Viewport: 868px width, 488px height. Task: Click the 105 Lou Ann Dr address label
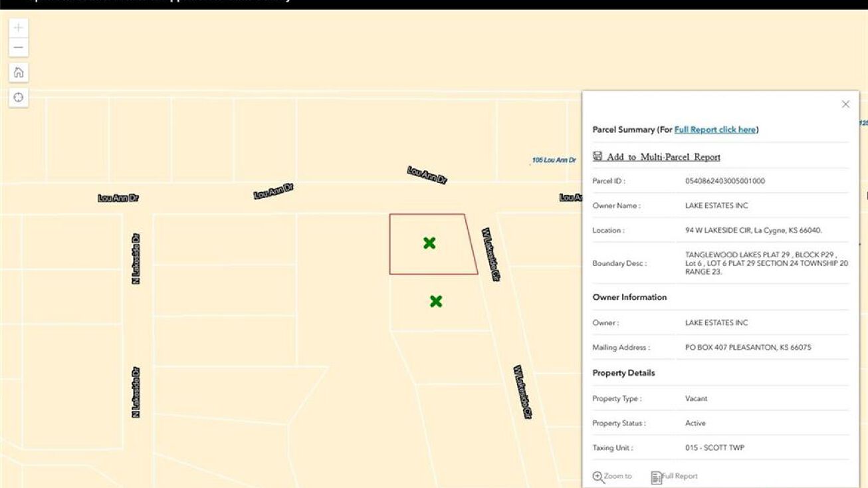(554, 160)
